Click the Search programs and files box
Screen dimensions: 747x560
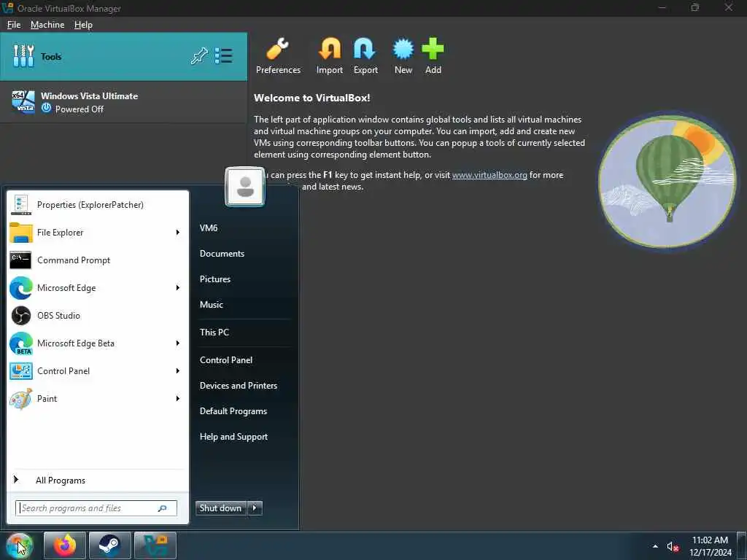pos(96,508)
